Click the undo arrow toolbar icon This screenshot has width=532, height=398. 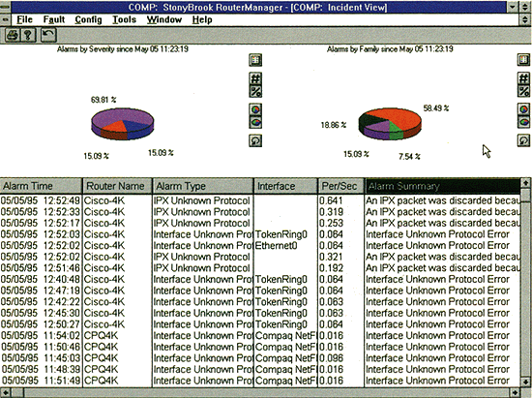[48, 35]
